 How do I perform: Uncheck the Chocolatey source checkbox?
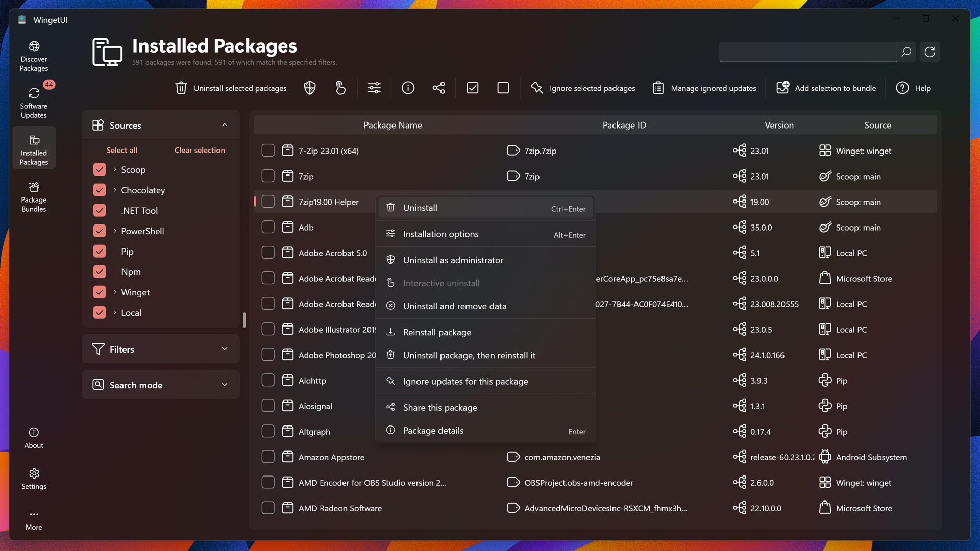pos(100,190)
